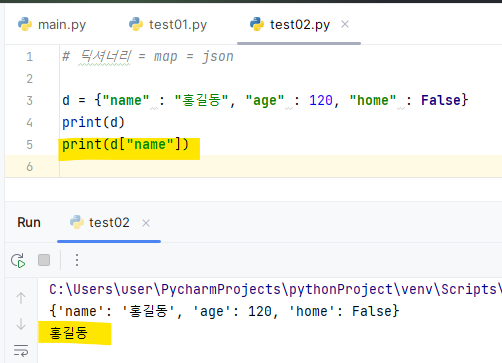The image size is (502, 363).
Task: Open the Run tool window label
Action: [x=29, y=222]
